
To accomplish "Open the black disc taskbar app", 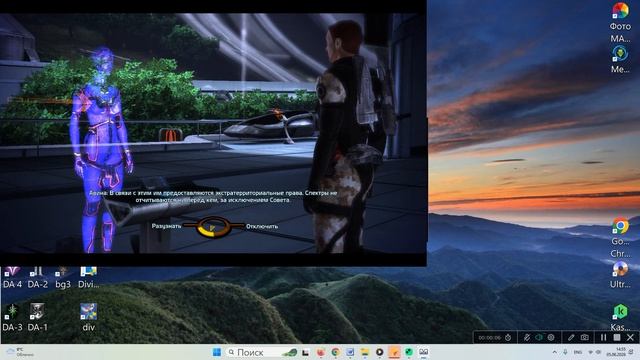I will [379, 352].
